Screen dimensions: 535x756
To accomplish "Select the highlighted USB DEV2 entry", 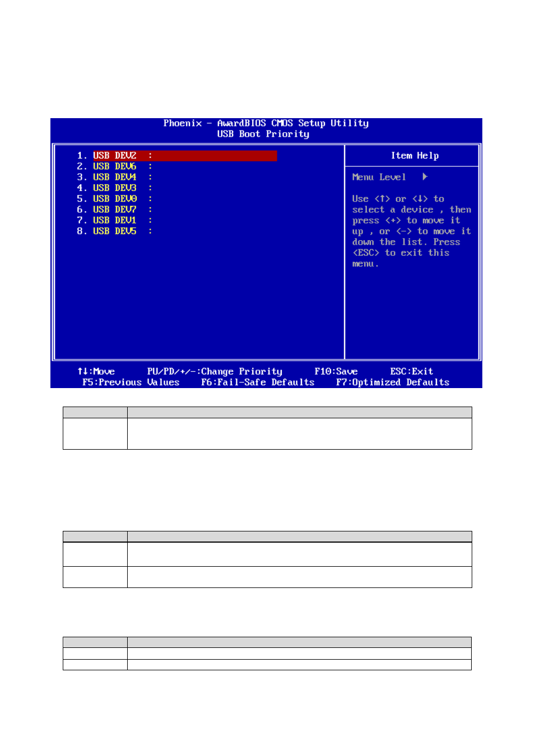I will [x=185, y=156].
